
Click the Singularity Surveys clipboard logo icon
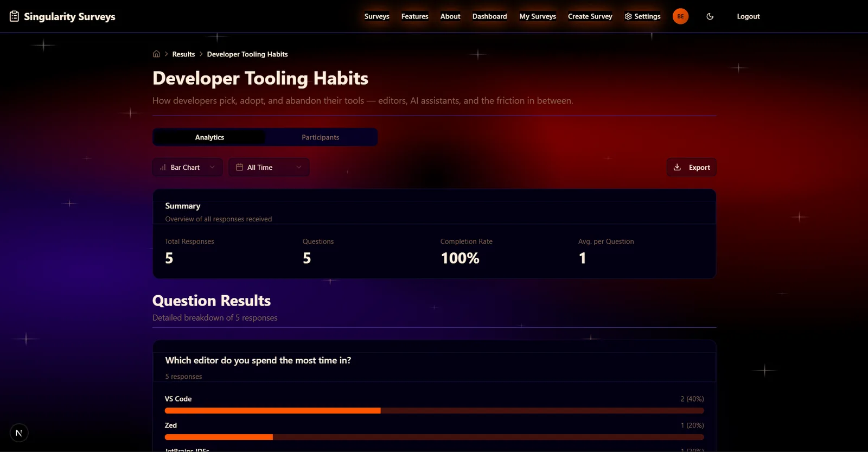click(x=15, y=16)
